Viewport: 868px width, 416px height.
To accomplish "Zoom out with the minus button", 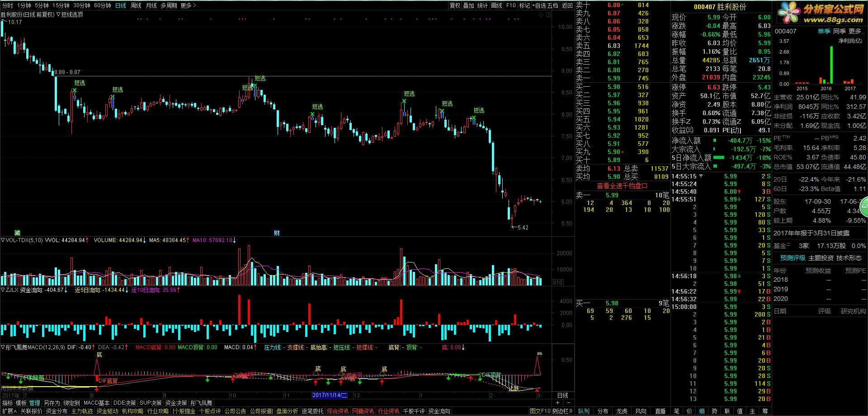I will coord(568,403).
